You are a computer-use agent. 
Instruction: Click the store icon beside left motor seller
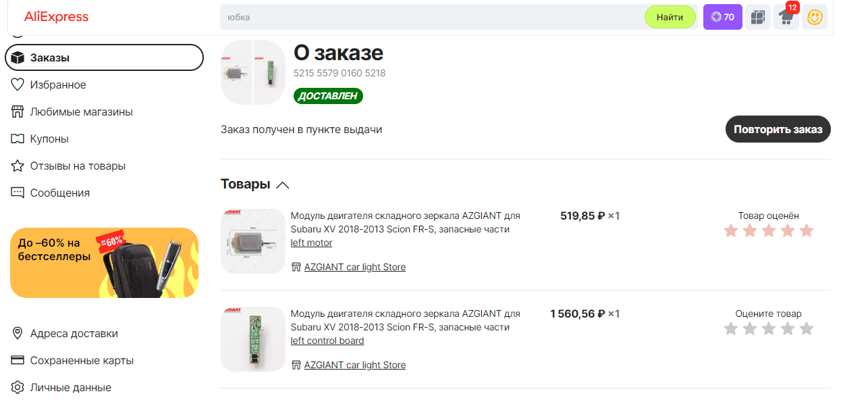coord(296,267)
